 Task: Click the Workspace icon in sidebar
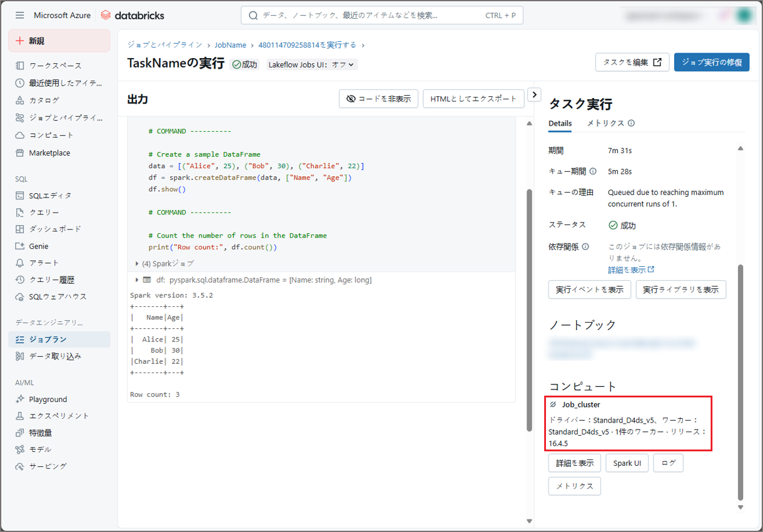click(20, 66)
